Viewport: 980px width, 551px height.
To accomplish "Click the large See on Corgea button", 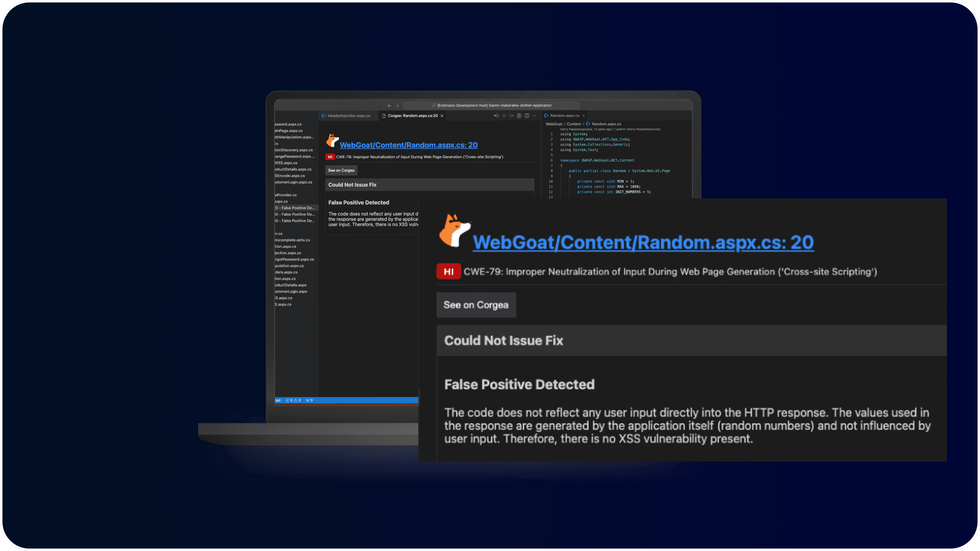I will 476,305.
